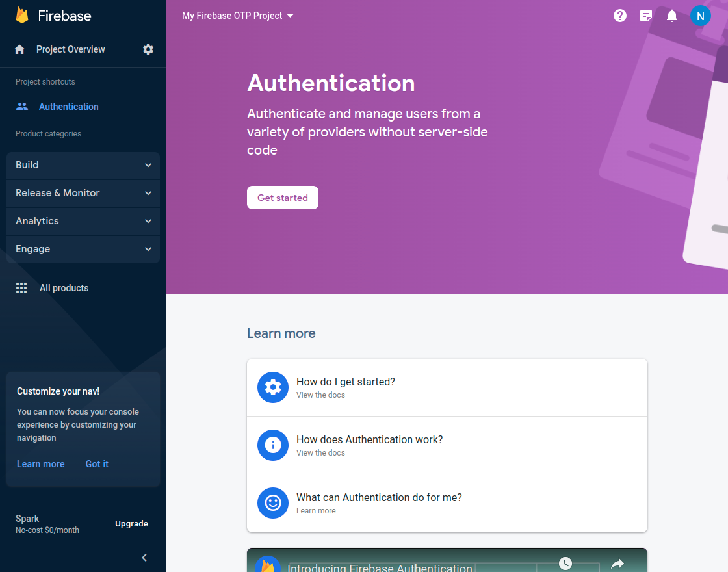Click Learn more in nav tip
The width and height of the screenshot is (728, 572).
pyautogui.click(x=41, y=464)
